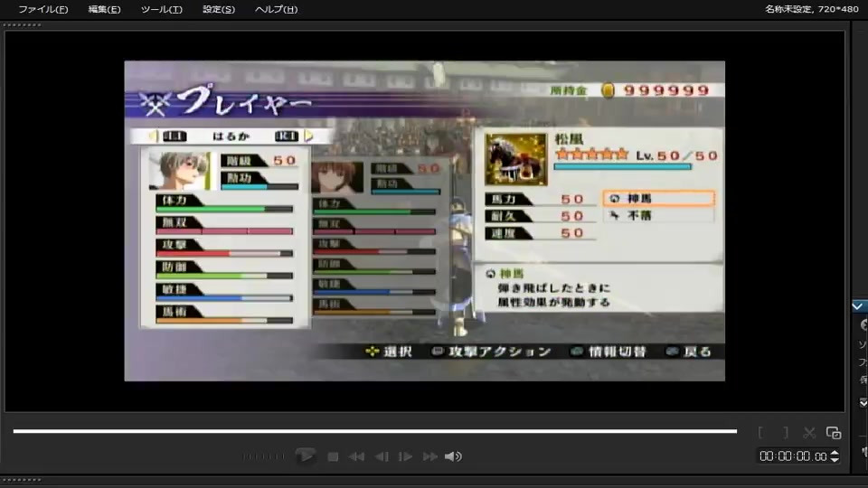Collapse the options panel using the blue chevron
The image size is (868, 488).
click(x=857, y=306)
